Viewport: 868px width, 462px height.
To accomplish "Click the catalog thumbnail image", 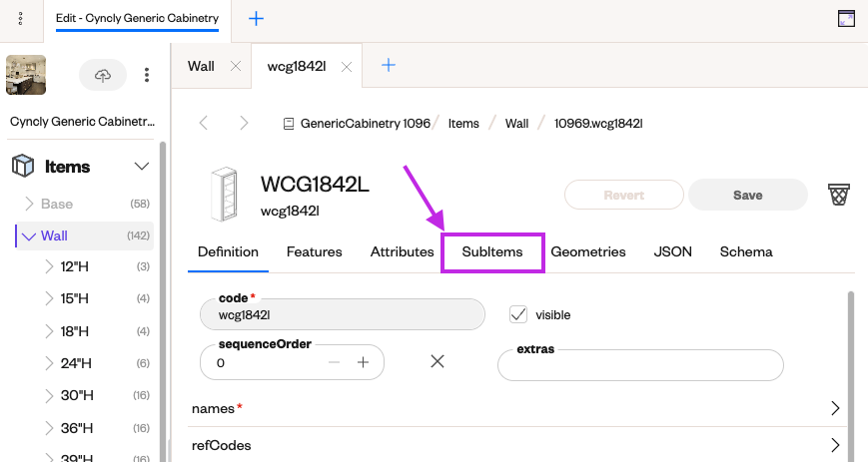I will tap(26, 75).
